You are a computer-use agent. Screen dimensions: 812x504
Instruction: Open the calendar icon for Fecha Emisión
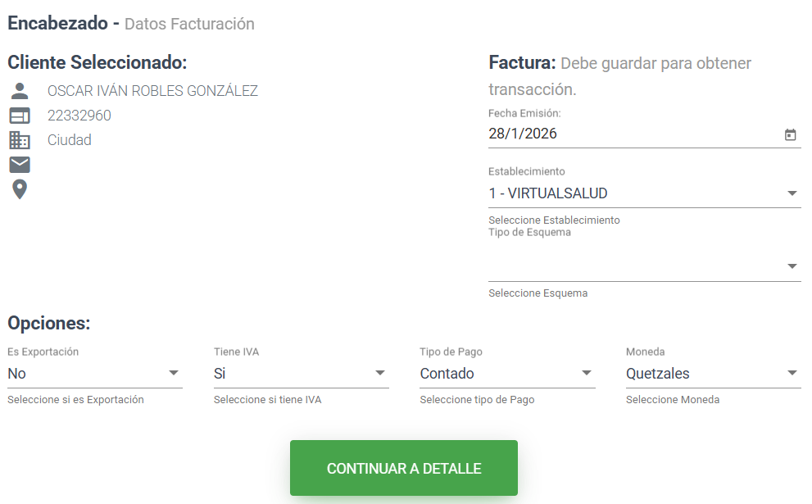[x=791, y=134]
